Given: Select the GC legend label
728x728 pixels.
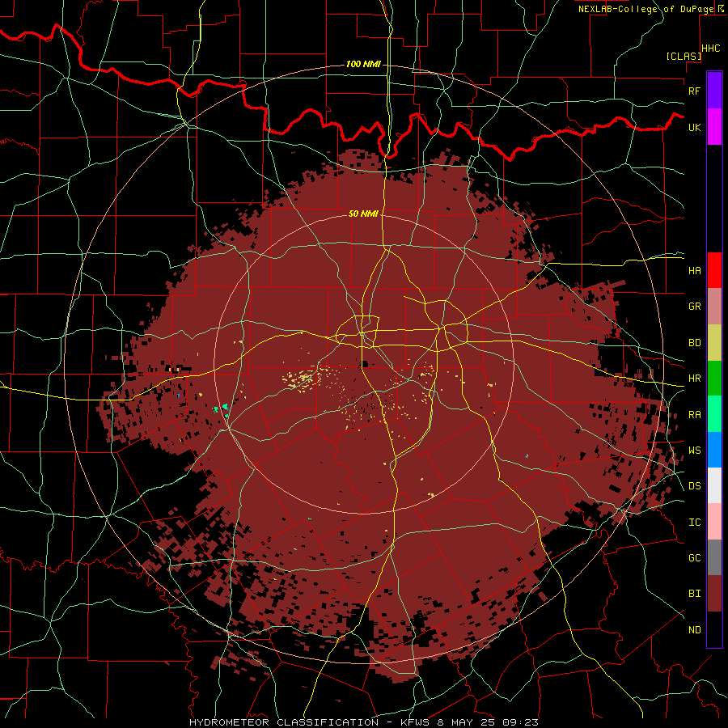Looking at the screenshot, I should (x=695, y=557).
